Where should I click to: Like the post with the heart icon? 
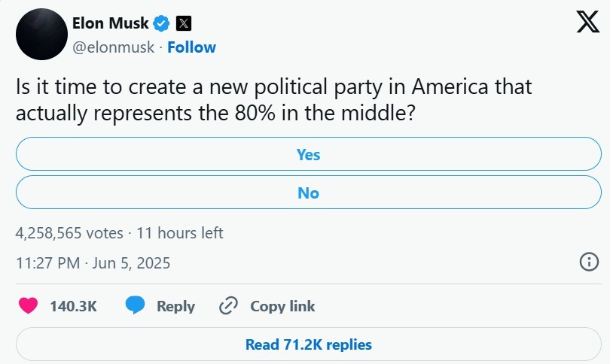28,305
